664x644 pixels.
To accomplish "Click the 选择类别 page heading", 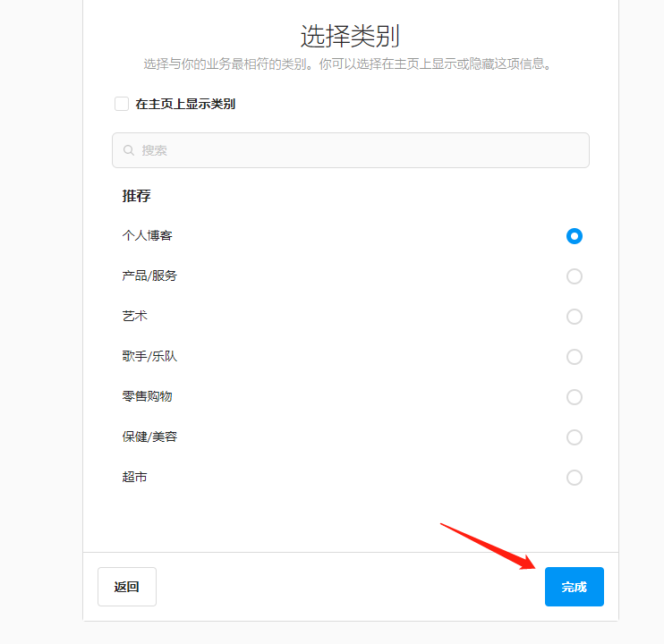I will (350, 36).
